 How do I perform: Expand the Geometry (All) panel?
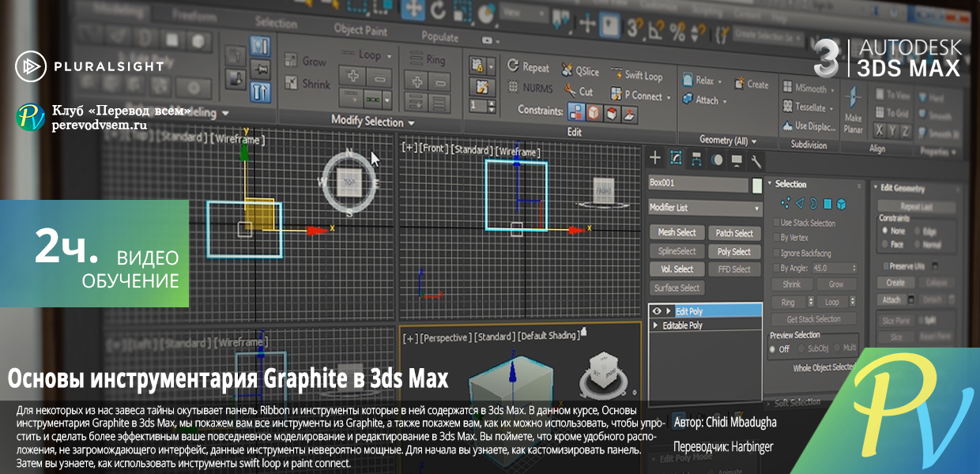[728, 141]
